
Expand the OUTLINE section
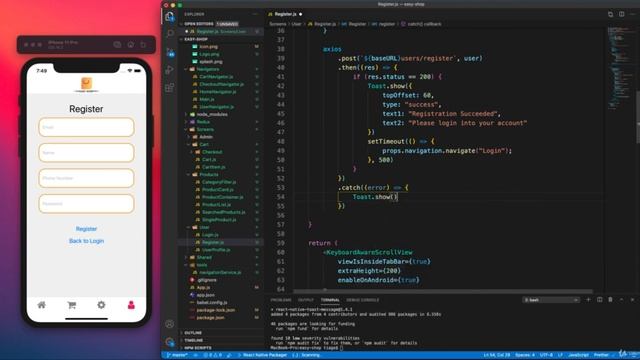pos(193,333)
